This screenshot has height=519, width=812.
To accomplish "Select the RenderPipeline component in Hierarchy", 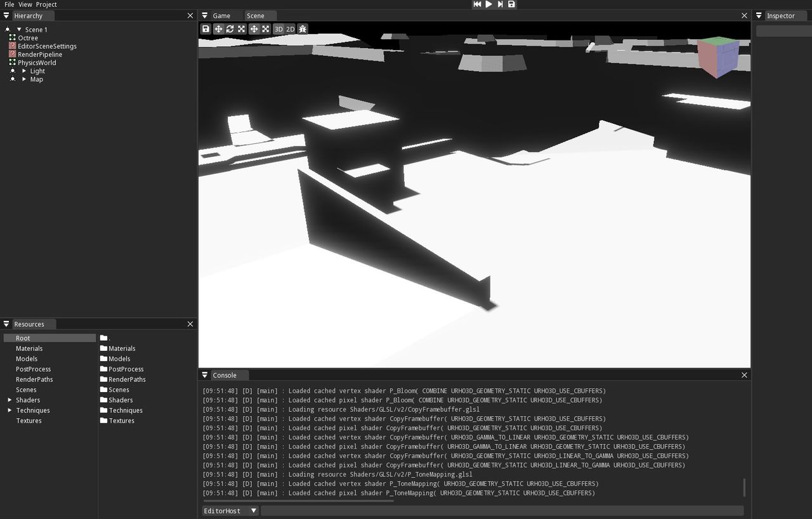I will [40, 55].
